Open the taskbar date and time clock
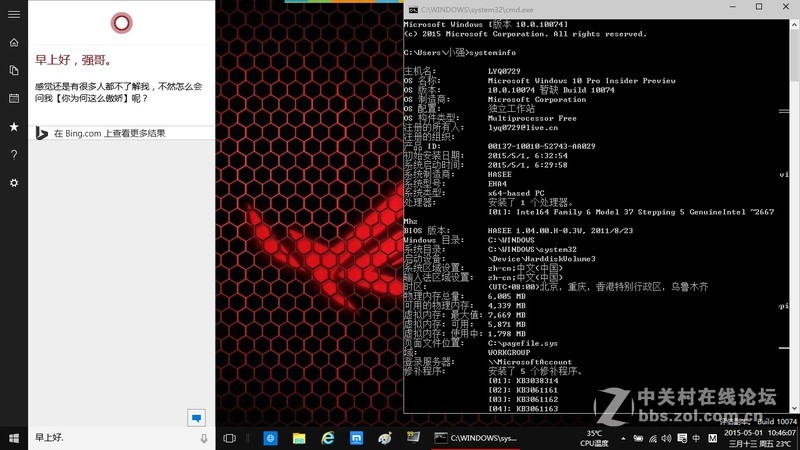Viewport: 800px width, 450px height. (x=760, y=438)
